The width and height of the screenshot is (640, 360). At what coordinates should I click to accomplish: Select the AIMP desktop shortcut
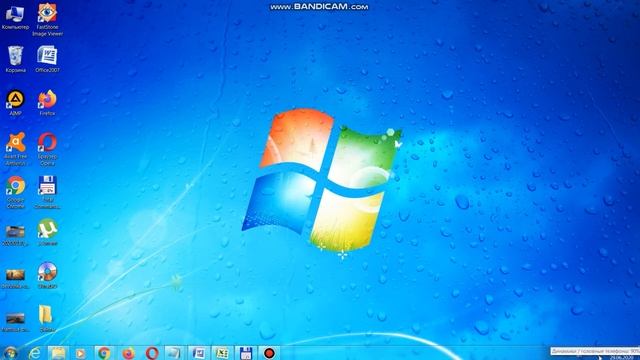coord(15,103)
